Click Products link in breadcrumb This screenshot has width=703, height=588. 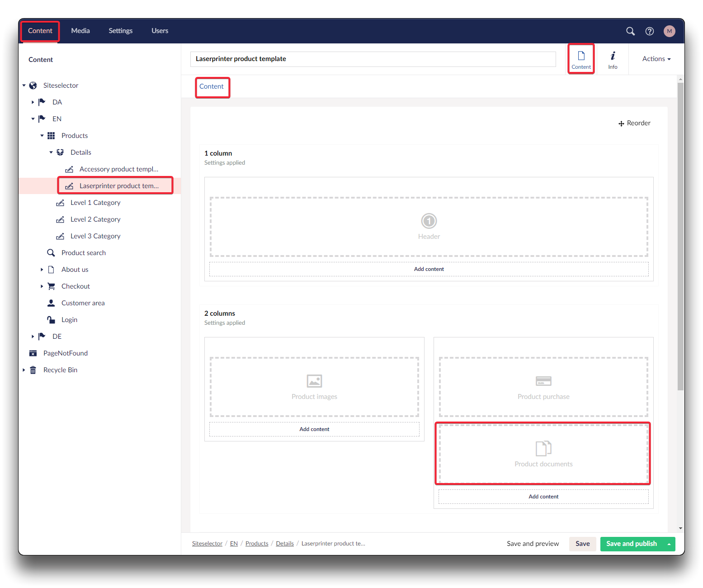(x=257, y=544)
